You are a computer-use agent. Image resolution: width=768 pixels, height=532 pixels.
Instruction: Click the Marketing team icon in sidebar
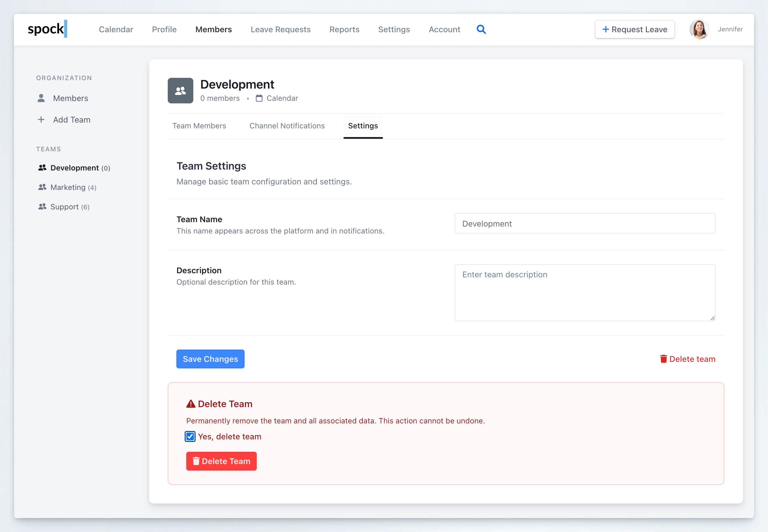pos(42,187)
